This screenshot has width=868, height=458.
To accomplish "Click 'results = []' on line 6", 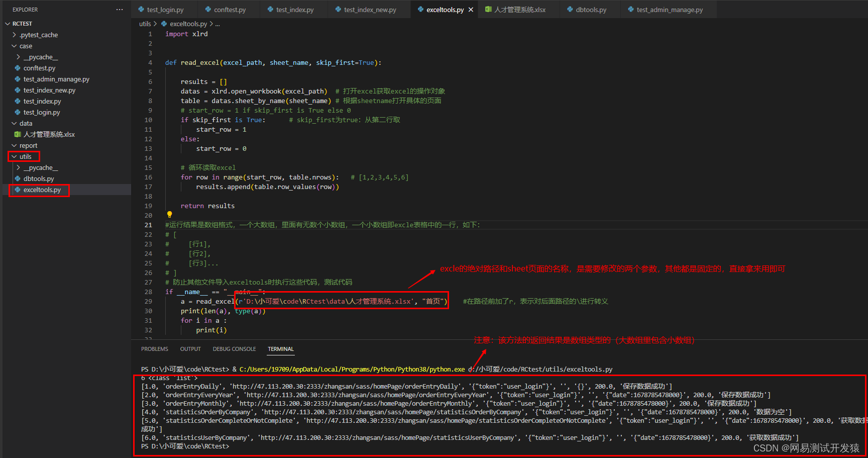I will [204, 81].
